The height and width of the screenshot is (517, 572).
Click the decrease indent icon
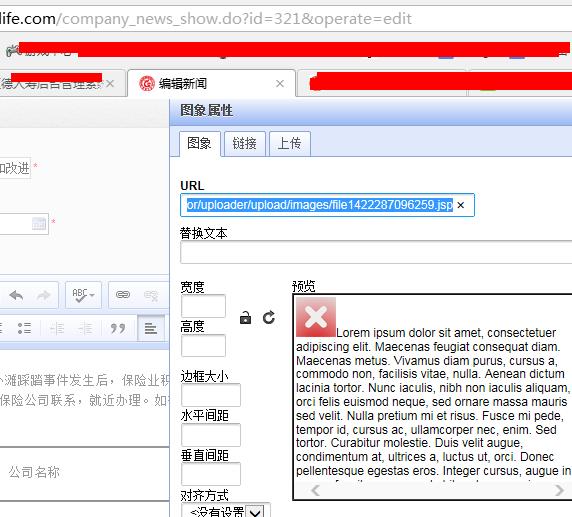click(57, 329)
